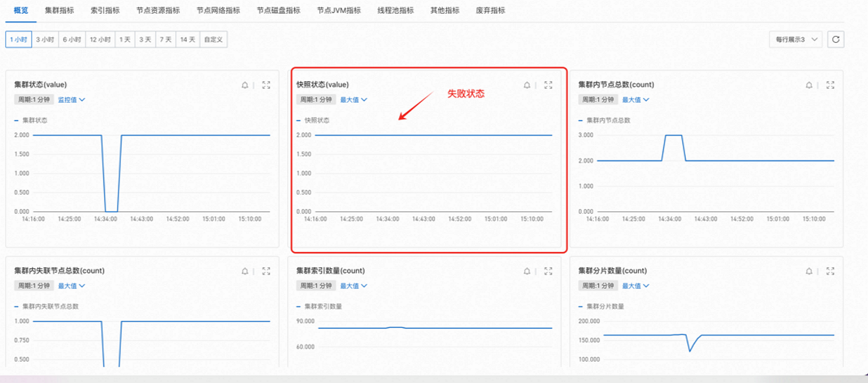Select the 线程池指标 tab
868x383 pixels.
[396, 10]
